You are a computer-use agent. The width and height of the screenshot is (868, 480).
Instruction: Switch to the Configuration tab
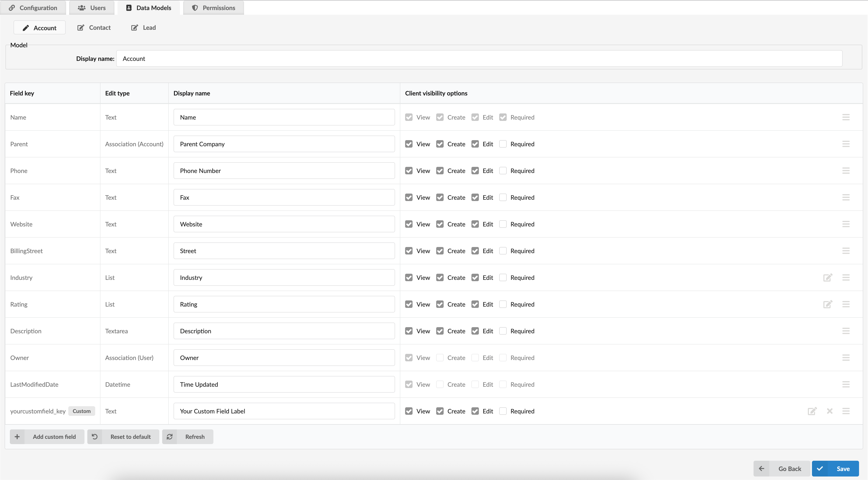[33, 7]
